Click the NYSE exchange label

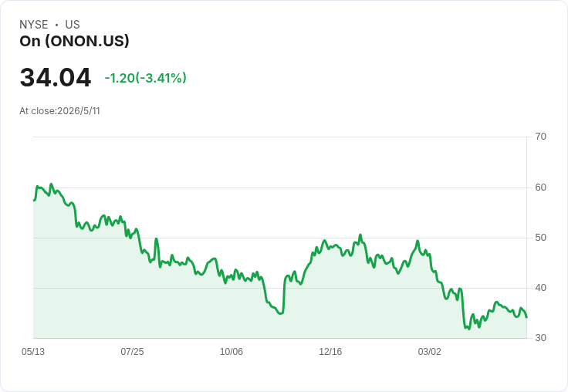[34, 25]
